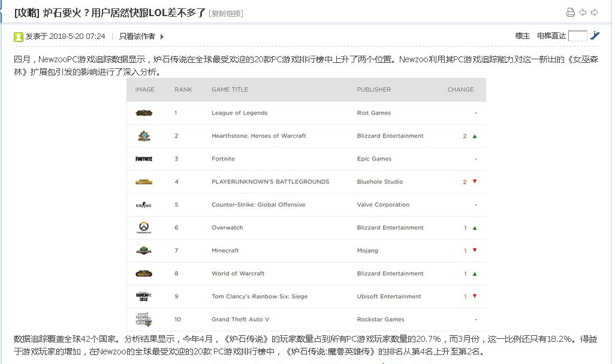Click 'World of Warcraft' game title text
This screenshot has height=364, width=615.
pyautogui.click(x=238, y=274)
